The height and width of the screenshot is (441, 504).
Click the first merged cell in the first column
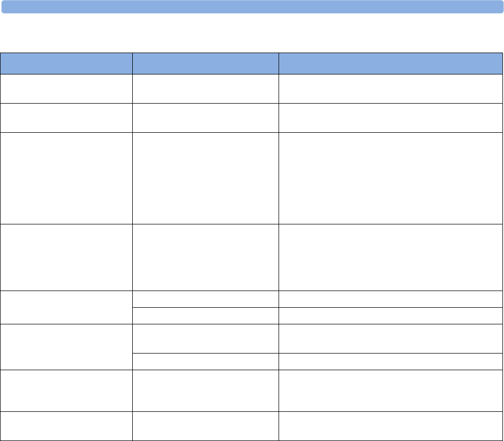tap(66, 307)
